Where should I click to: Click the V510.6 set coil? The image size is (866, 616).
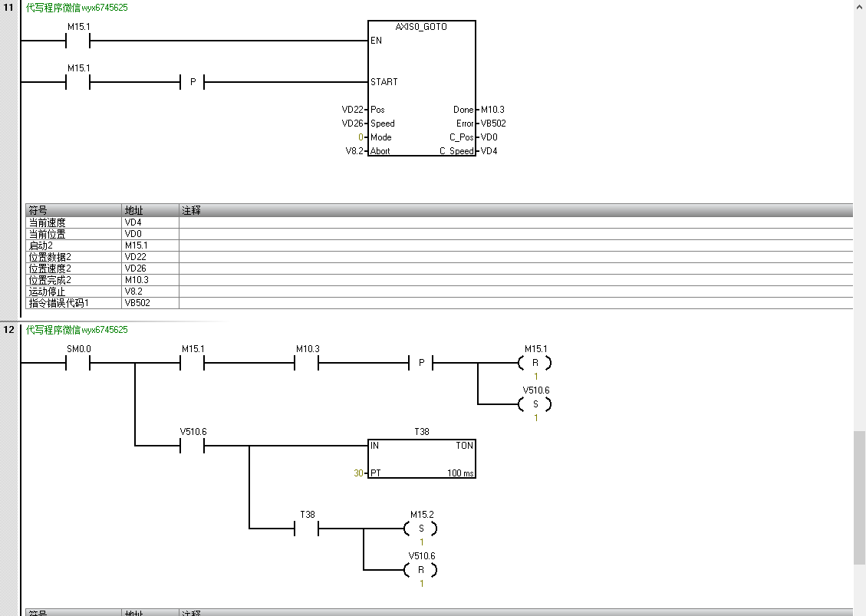pyautogui.click(x=535, y=404)
